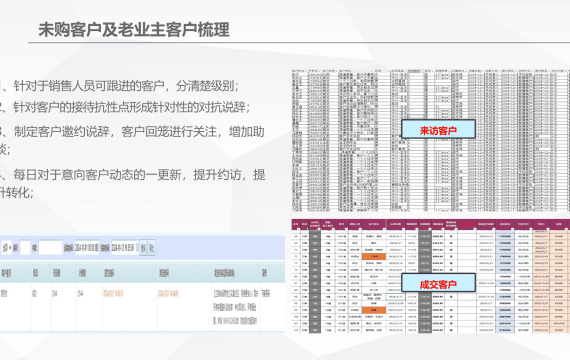Select the slide title 未购客户及老业主客户梳理

(x=134, y=30)
